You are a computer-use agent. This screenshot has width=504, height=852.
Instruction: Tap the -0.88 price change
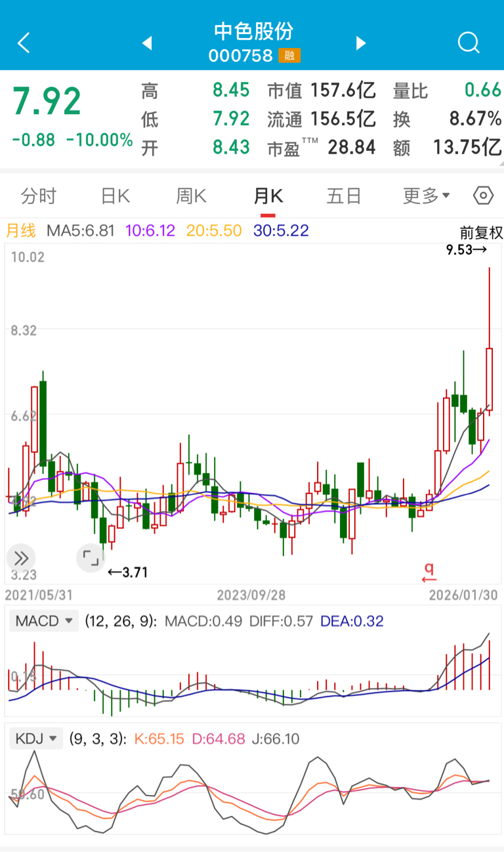point(33,140)
